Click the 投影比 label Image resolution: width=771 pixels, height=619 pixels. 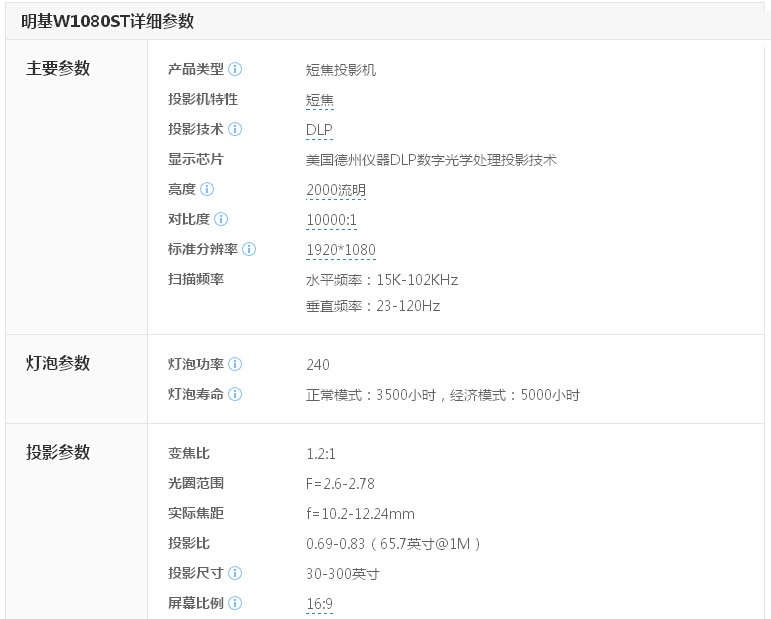pyautogui.click(x=189, y=543)
